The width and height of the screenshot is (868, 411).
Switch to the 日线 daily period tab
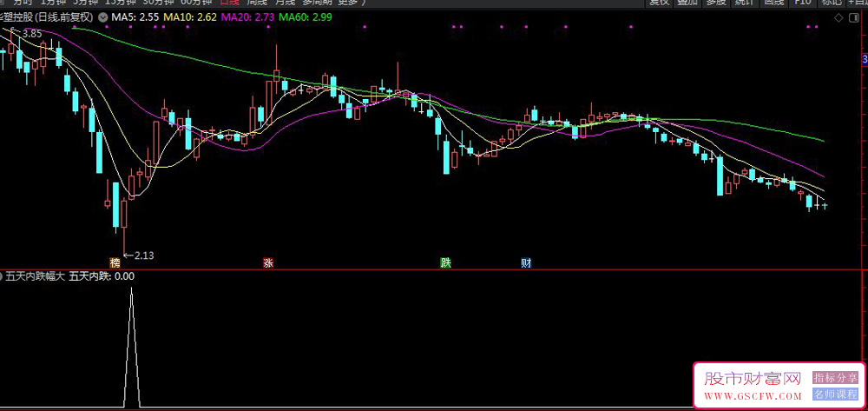point(230,3)
